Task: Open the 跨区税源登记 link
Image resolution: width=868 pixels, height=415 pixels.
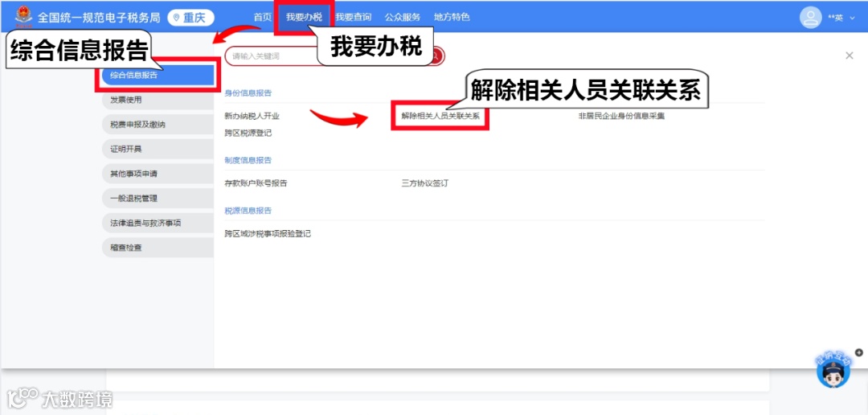Action: point(248,133)
